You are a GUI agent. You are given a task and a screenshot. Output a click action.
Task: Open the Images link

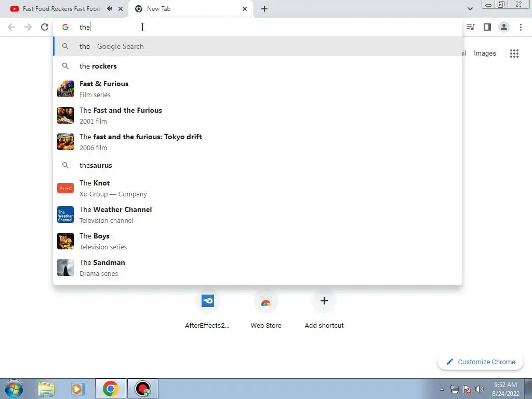coord(485,54)
